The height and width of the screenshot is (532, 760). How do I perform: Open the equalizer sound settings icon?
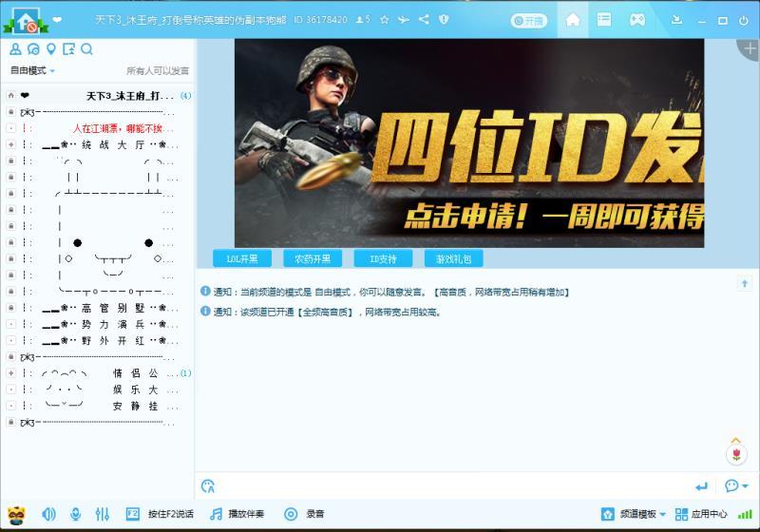point(103,514)
